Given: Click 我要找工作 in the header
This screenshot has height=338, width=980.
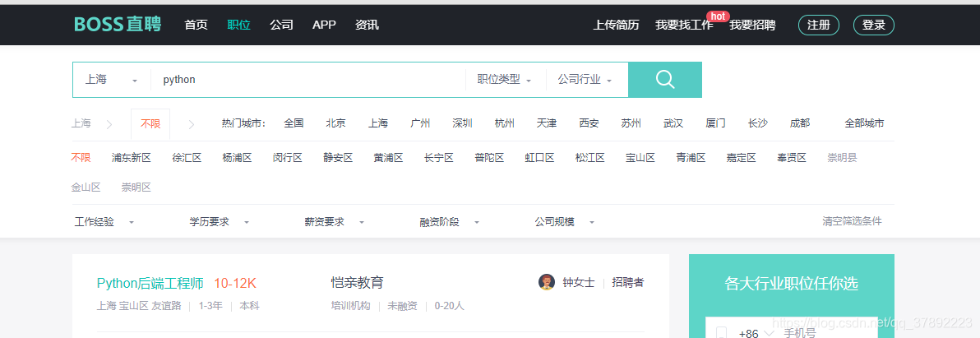Looking at the screenshot, I should coord(684,25).
